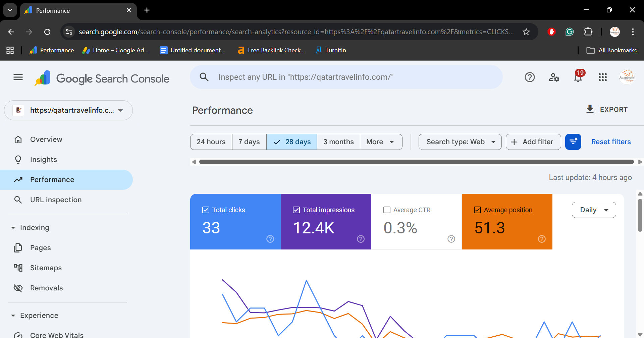
Task: Open the Turnitin bookmark
Action: [x=331, y=50]
